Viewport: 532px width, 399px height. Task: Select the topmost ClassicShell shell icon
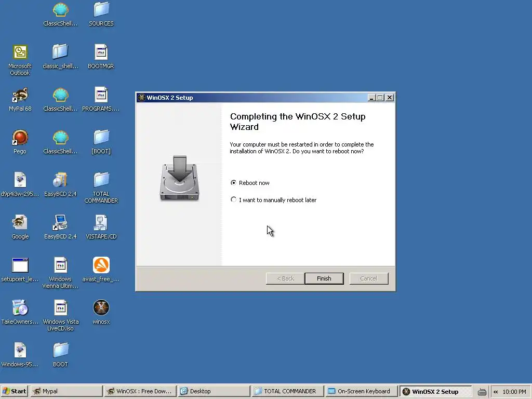[60, 14]
